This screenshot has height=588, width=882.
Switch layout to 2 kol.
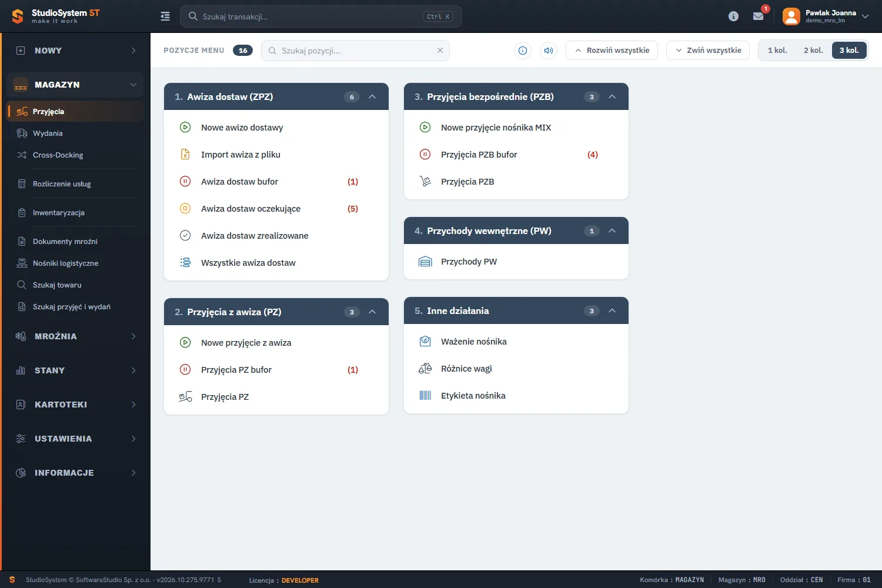813,51
